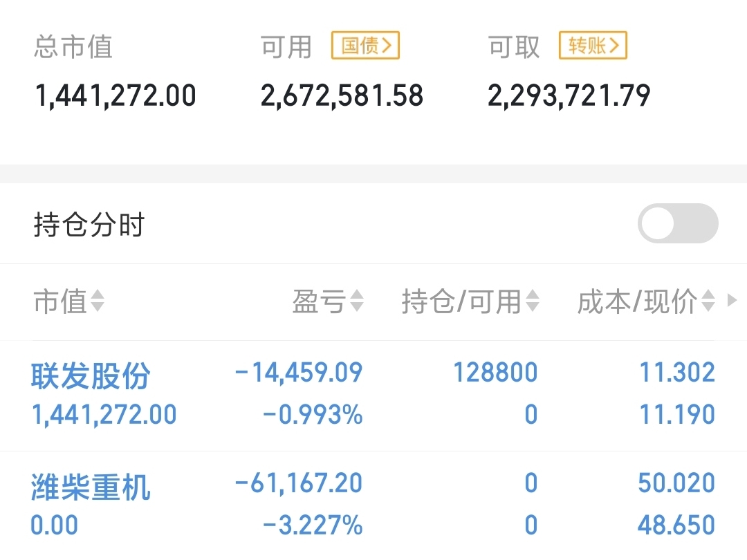The image size is (747, 560).
Task: Sort holdings by 市值 column
Action: coord(69,301)
